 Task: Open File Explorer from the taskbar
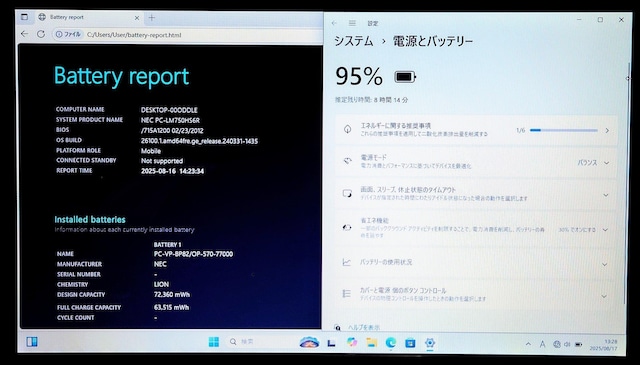click(371, 342)
